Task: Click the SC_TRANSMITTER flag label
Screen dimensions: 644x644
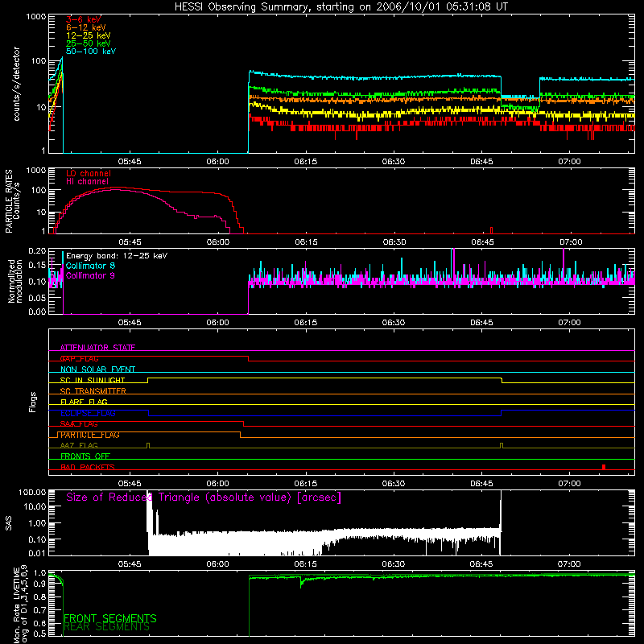Action: pyautogui.click(x=93, y=391)
